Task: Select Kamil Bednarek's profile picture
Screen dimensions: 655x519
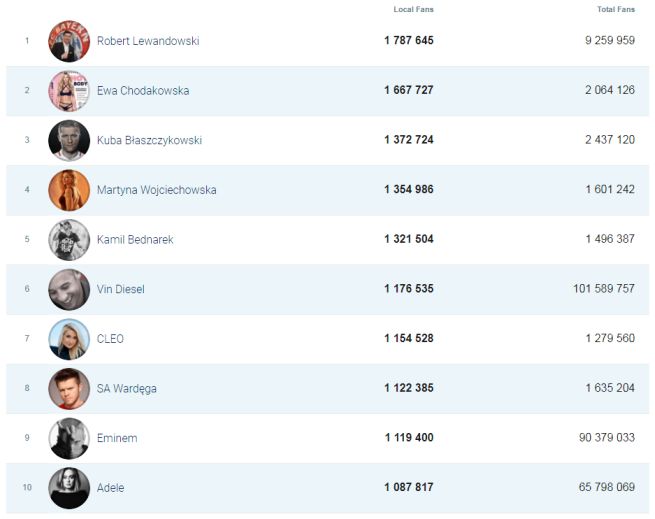Action: pyautogui.click(x=69, y=240)
